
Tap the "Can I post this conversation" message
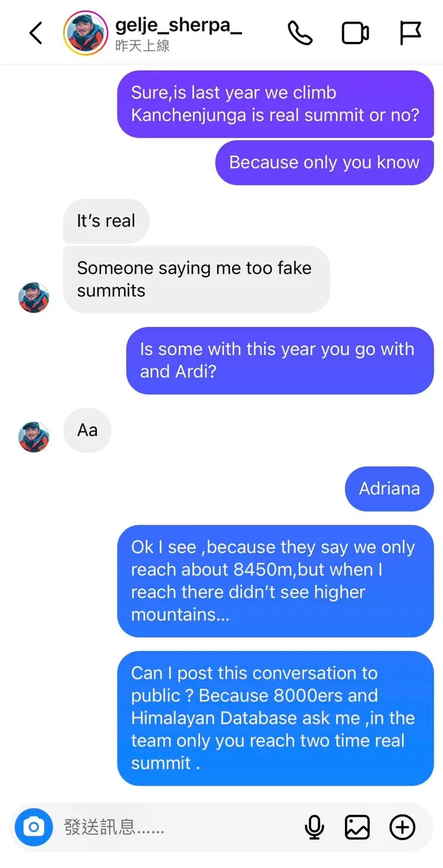[275, 718]
